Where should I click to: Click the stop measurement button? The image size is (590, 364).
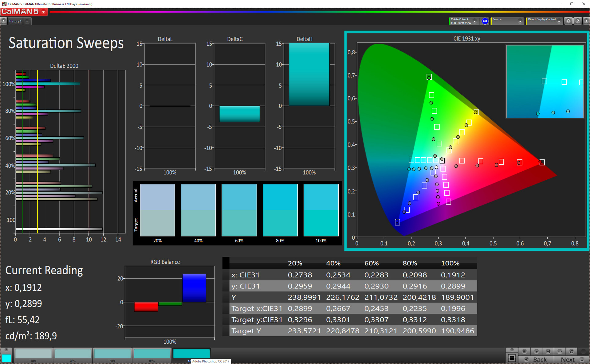[524, 351]
